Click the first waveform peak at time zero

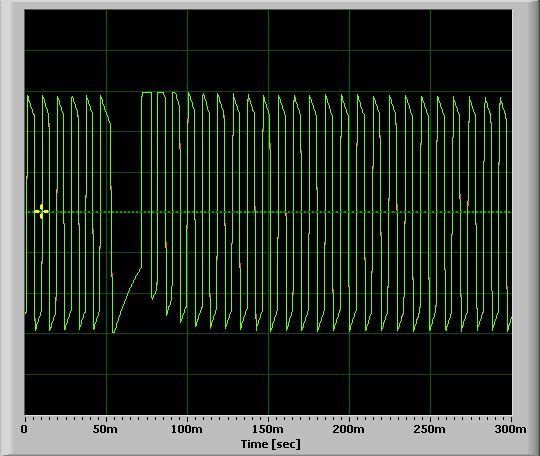click(28, 96)
